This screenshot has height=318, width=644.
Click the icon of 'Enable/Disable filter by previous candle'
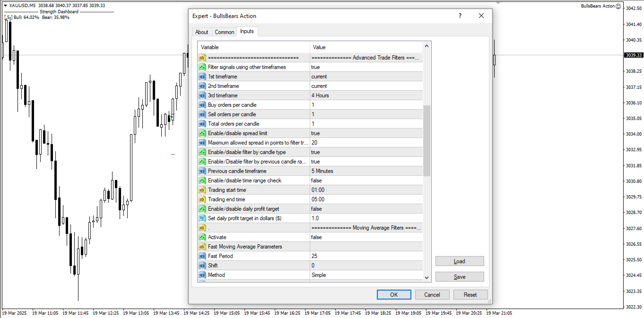pyautogui.click(x=202, y=162)
